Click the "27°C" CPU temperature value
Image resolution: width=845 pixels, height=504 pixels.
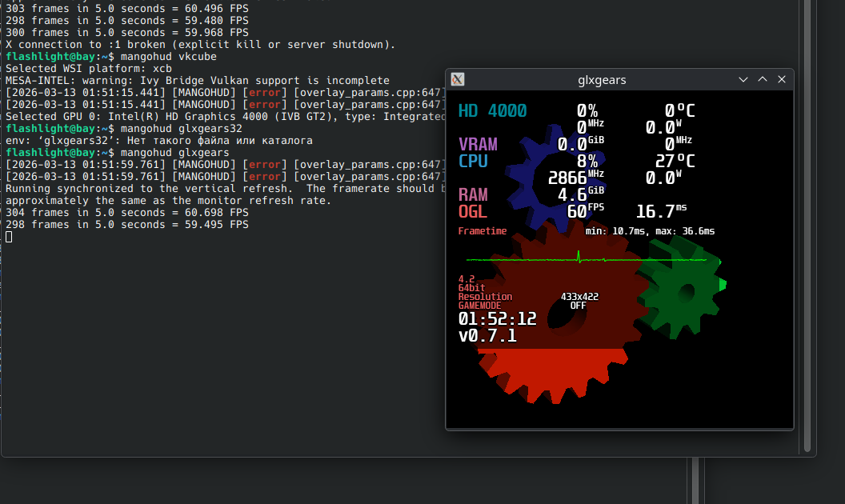(x=675, y=161)
